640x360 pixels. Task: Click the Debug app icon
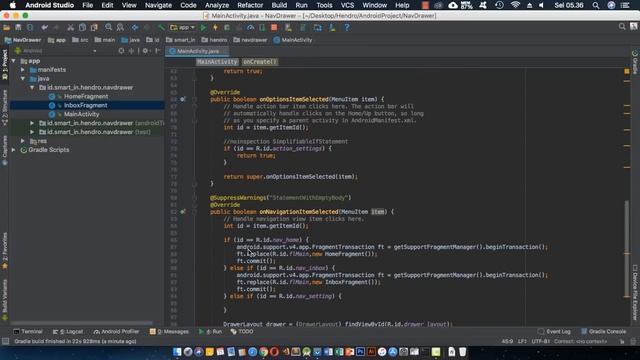pos(227,27)
